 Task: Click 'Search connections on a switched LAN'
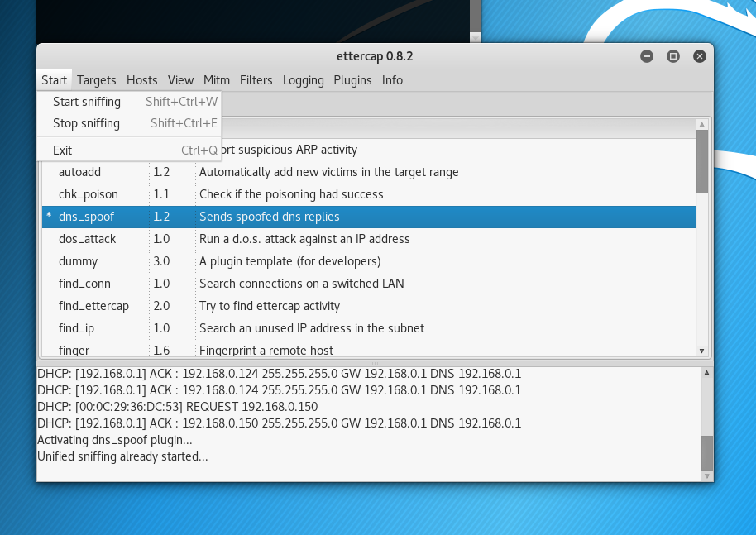302,284
